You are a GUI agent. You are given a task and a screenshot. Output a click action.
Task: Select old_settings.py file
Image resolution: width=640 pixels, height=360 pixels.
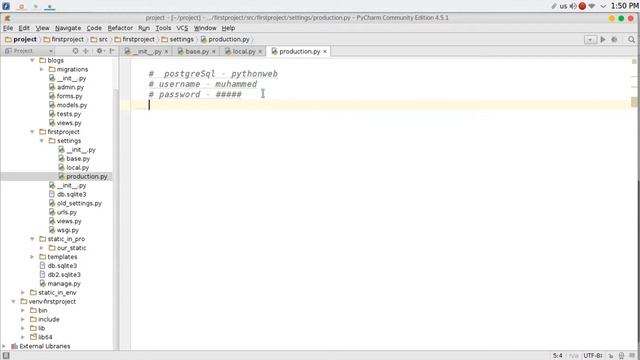point(75,203)
